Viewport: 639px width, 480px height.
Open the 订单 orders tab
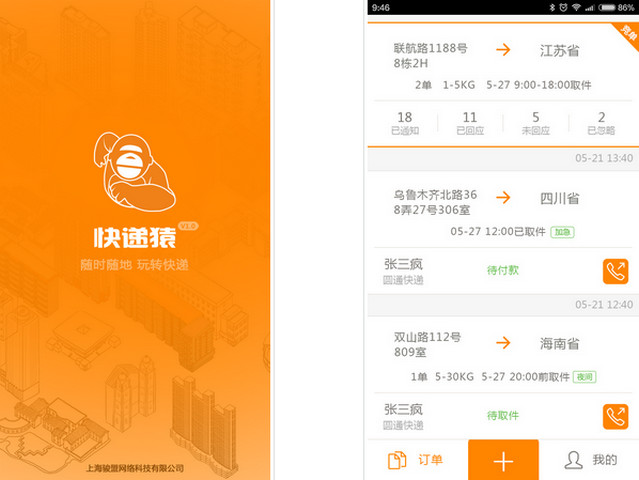click(x=416, y=460)
